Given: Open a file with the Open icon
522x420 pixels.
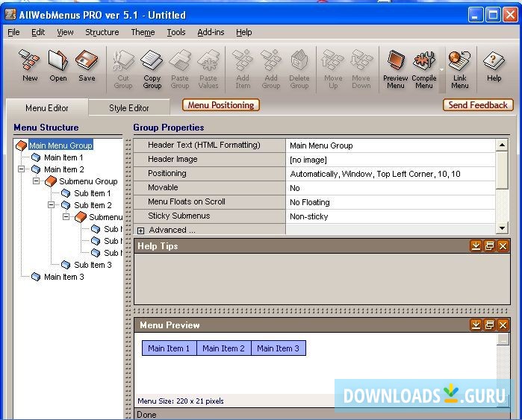Looking at the screenshot, I should click(x=58, y=63).
